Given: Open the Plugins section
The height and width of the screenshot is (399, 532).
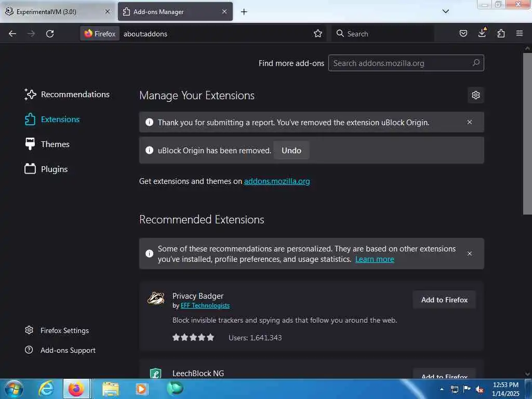Looking at the screenshot, I should pos(46,169).
